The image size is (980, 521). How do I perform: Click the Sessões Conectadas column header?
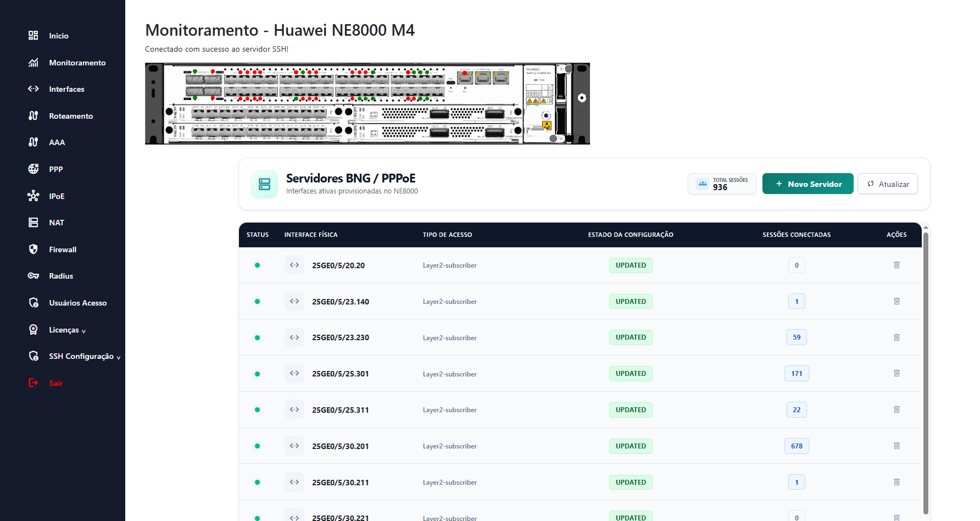click(x=797, y=235)
